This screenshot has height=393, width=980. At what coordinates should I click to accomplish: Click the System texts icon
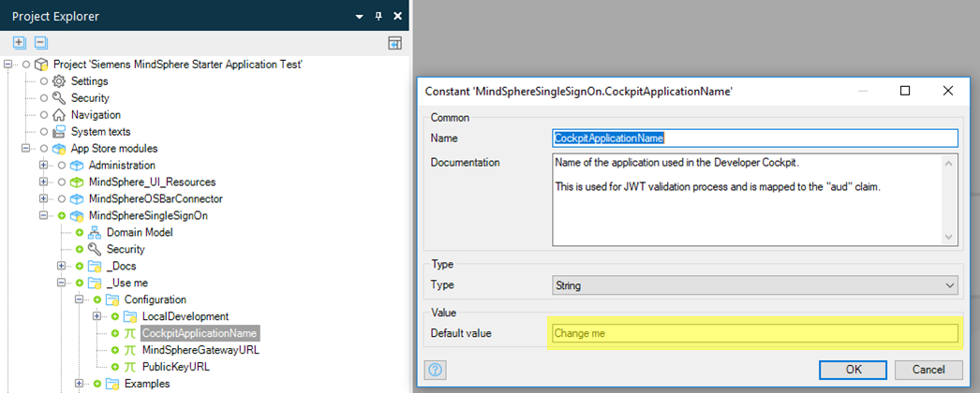tap(59, 132)
